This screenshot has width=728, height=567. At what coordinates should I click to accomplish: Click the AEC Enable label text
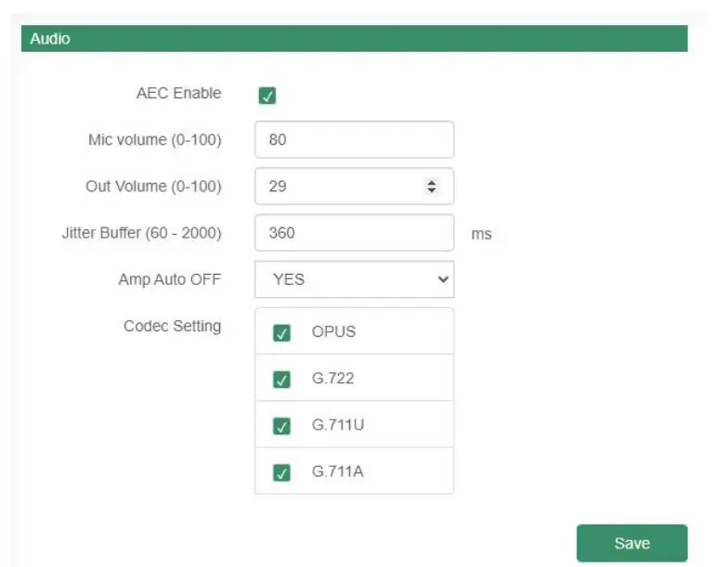click(x=178, y=94)
